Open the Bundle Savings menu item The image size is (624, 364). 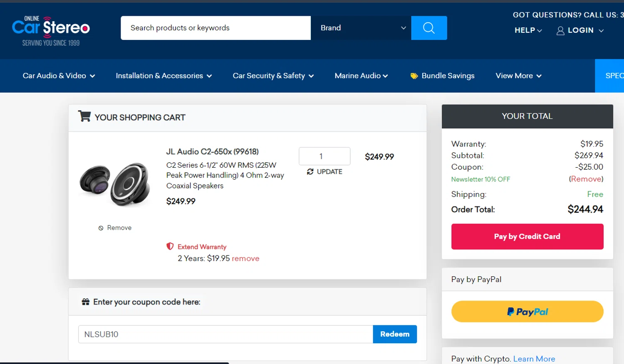[x=443, y=76]
